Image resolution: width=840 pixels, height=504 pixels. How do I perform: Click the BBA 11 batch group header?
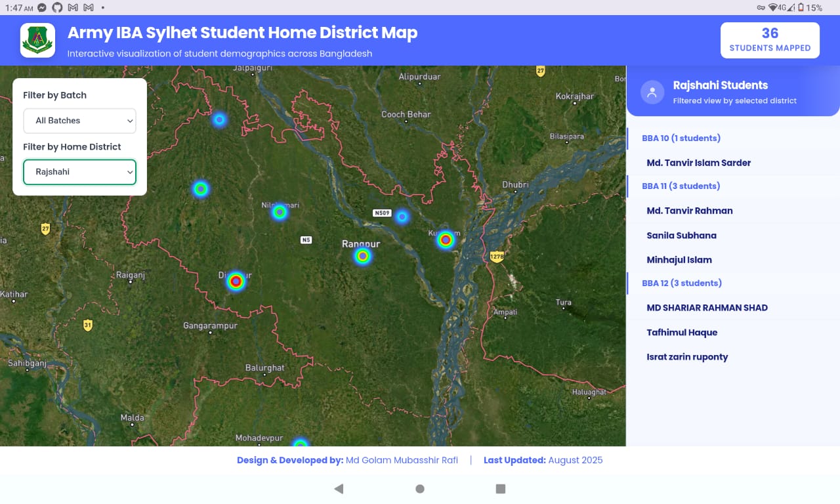[681, 186]
